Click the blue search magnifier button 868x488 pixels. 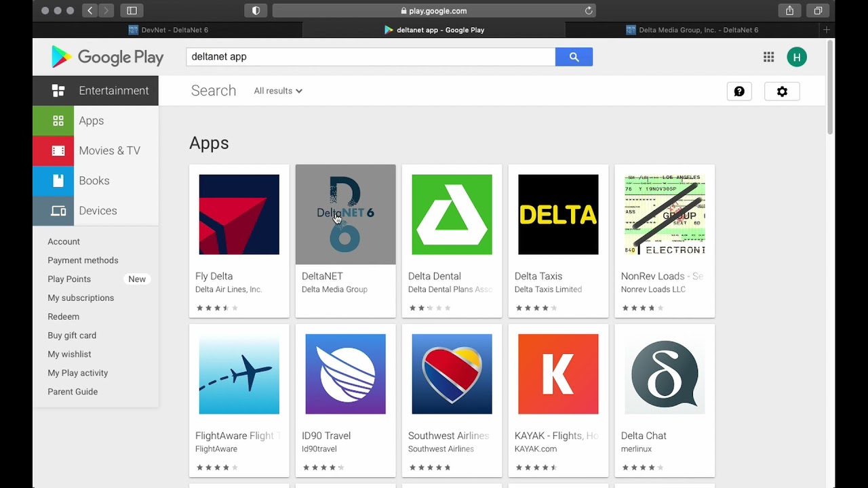(x=574, y=57)
